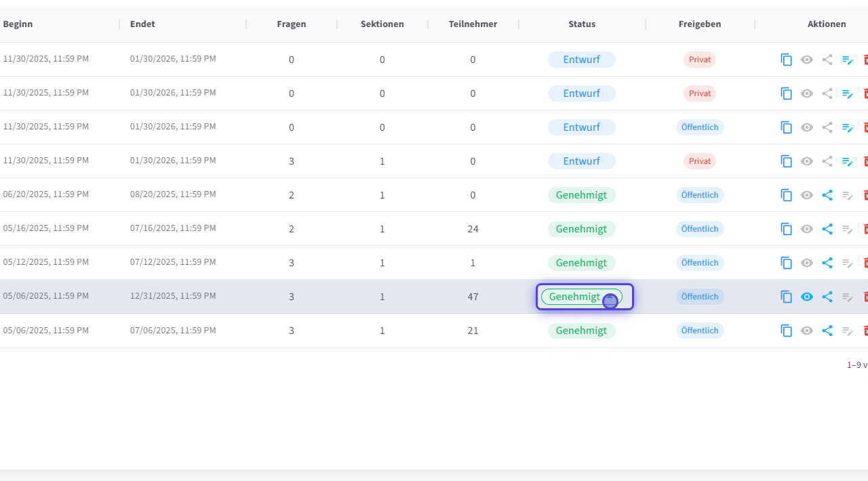The width and height of the screenshot is (868, 481).
Task: Click the Endet column header
Action: [x=142, y=24]
